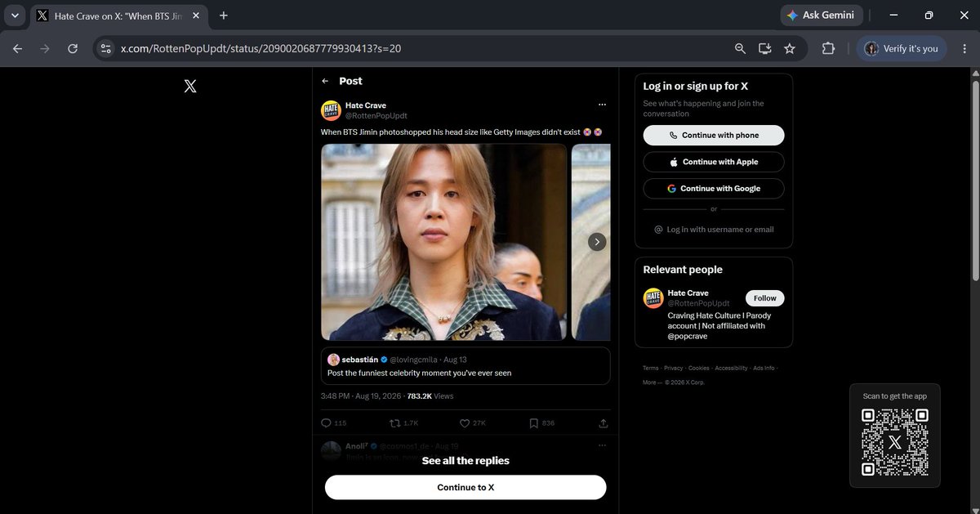Open the quoted post about funniest celebrity moment
980x514 pixels.
(465, 366)
